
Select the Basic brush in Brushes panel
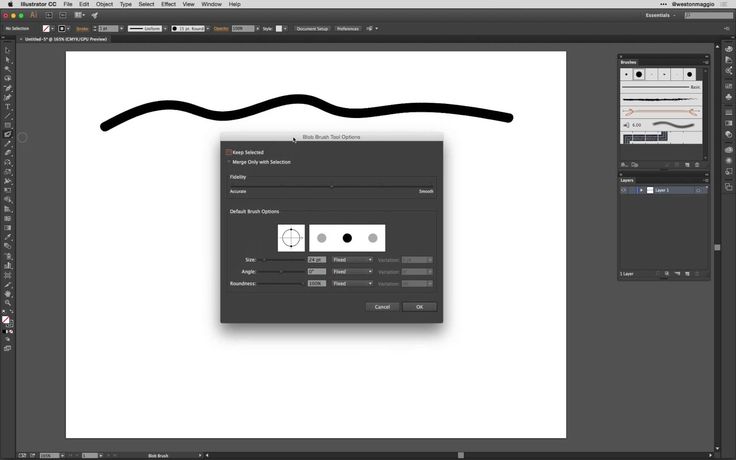coord(661,87)
